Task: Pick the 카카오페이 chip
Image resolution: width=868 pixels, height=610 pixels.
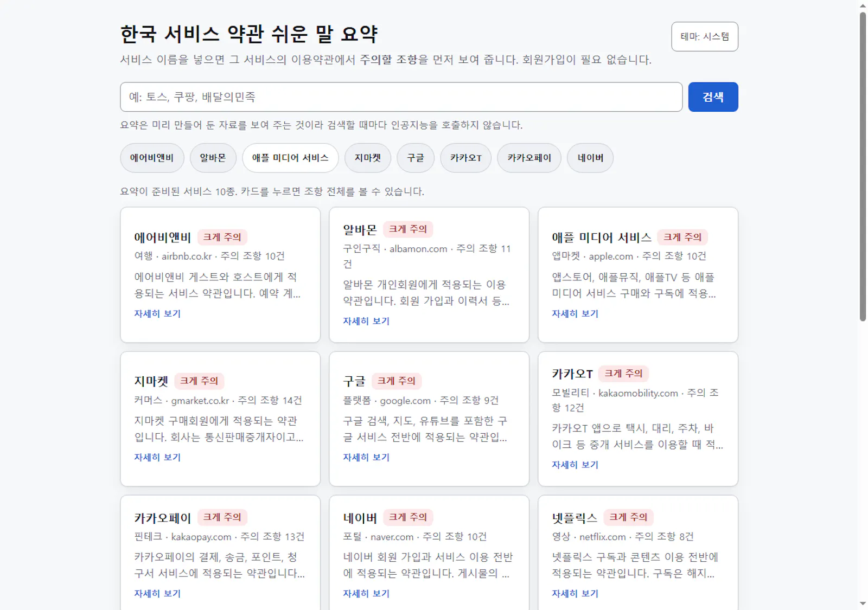Action: click(x=529, y=158)
